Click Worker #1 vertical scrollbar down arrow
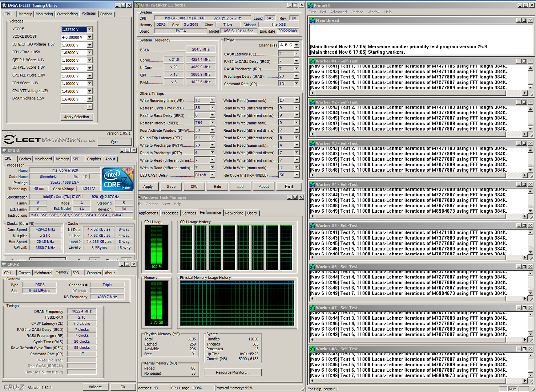This screenshot has height=392, width=536. tap(530, 87)
